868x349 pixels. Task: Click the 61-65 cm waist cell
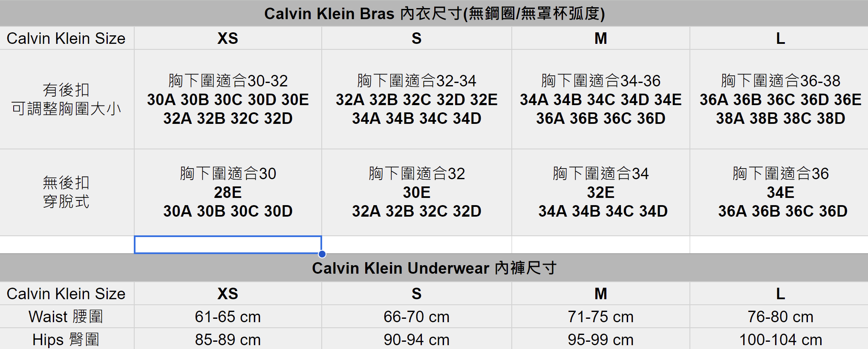[228, 317]
